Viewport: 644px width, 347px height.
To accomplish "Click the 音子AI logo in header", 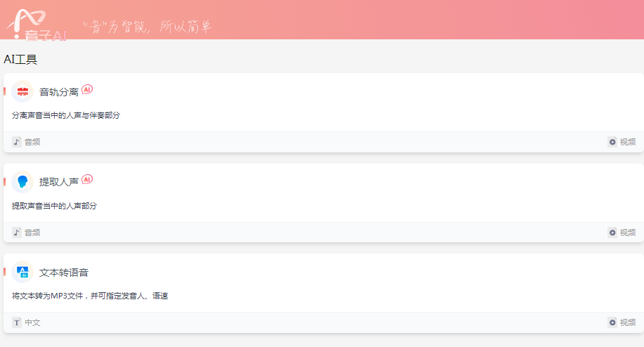I will 37,25.
